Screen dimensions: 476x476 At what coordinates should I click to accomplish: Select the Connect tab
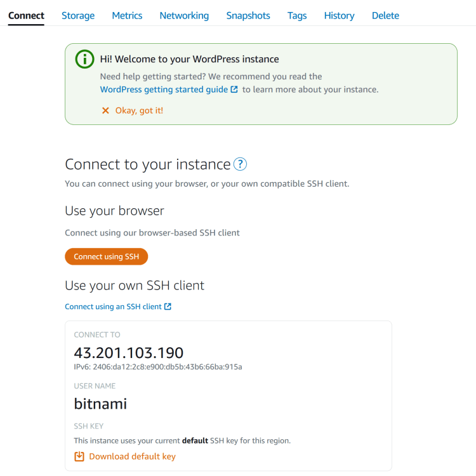tap(26, 15)
